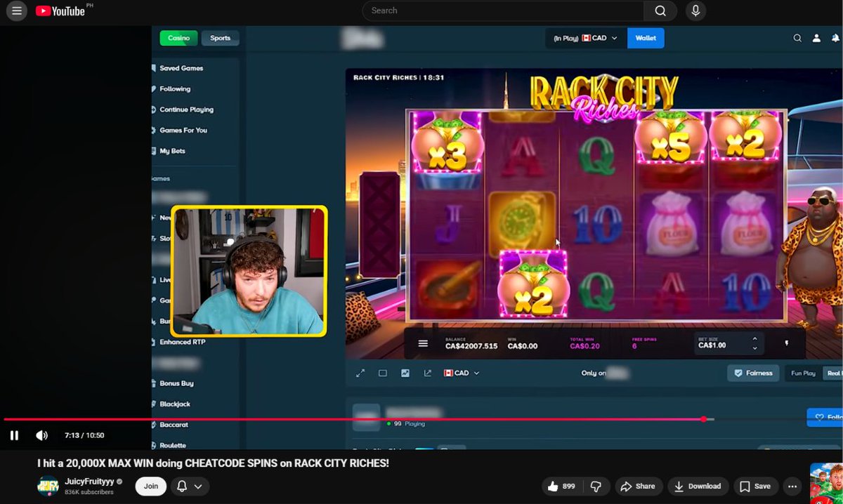Screen dimensions: 843x504
Task: Open game stats chart icon
Action: (x=405, y=373)
